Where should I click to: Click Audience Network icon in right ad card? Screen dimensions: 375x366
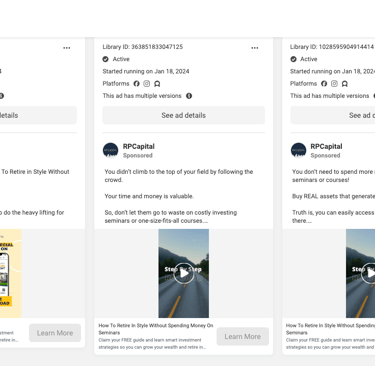tap(345, 84)
